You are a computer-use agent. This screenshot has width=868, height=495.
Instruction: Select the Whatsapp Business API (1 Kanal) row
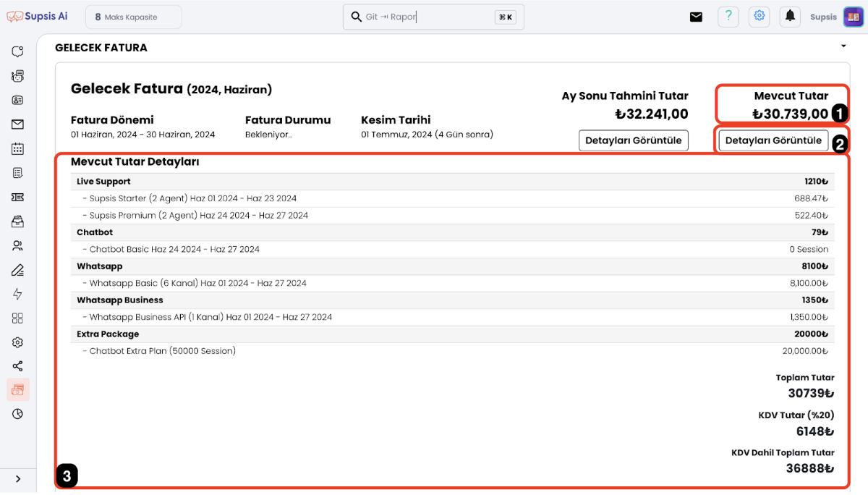[x=453, y=318]
